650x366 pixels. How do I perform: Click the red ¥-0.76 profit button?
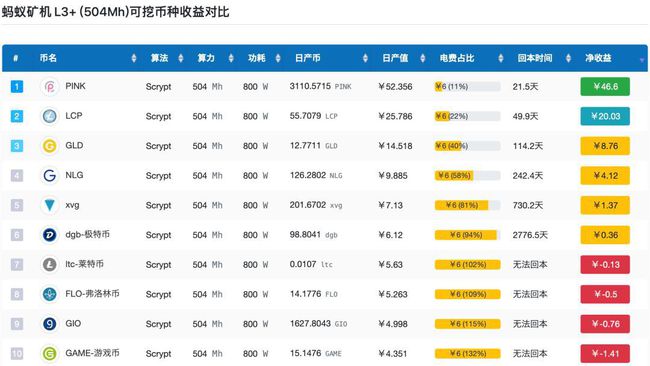tap(605, 324)
